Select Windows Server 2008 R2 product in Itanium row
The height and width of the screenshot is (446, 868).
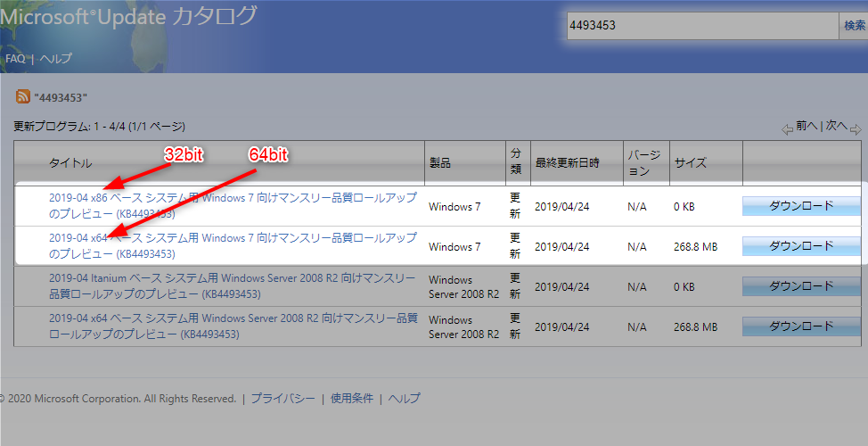[463, 286]
